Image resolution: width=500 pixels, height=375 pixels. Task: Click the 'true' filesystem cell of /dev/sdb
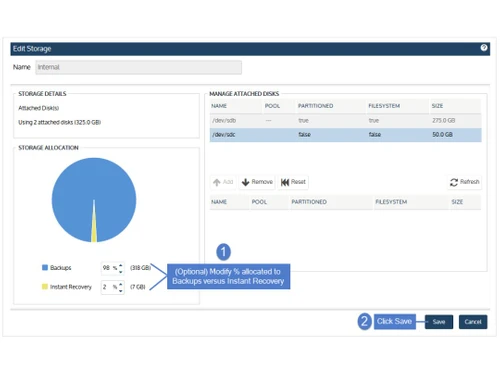click(374, 121)
